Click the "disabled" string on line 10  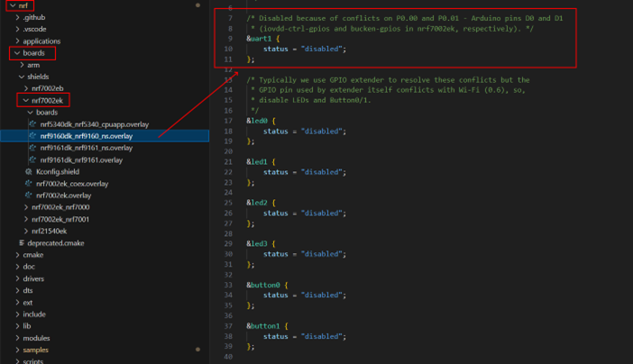321,49
